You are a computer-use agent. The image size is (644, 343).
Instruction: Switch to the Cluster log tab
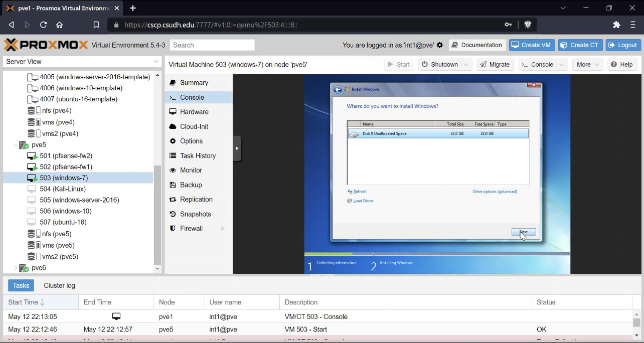59,286
